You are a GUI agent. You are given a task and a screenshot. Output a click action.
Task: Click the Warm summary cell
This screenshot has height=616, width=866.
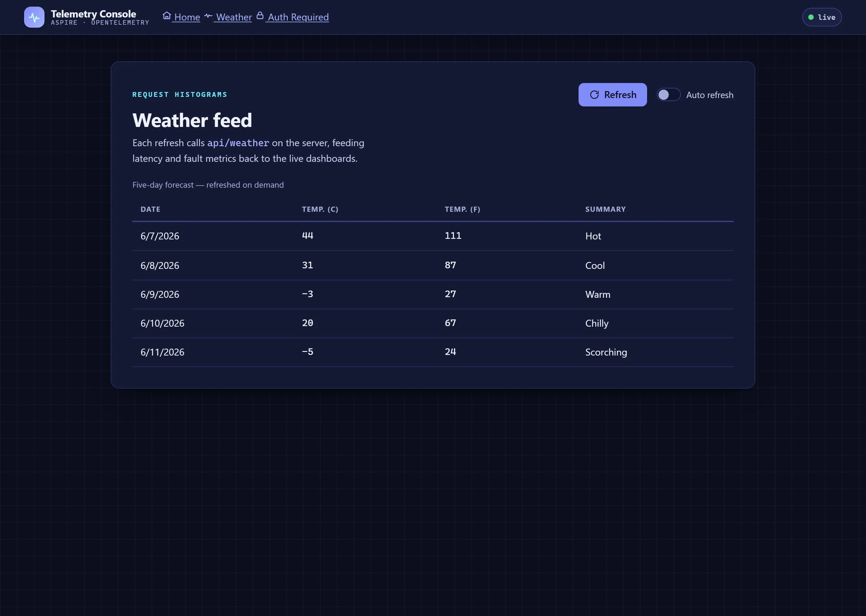tap(597, 294)
